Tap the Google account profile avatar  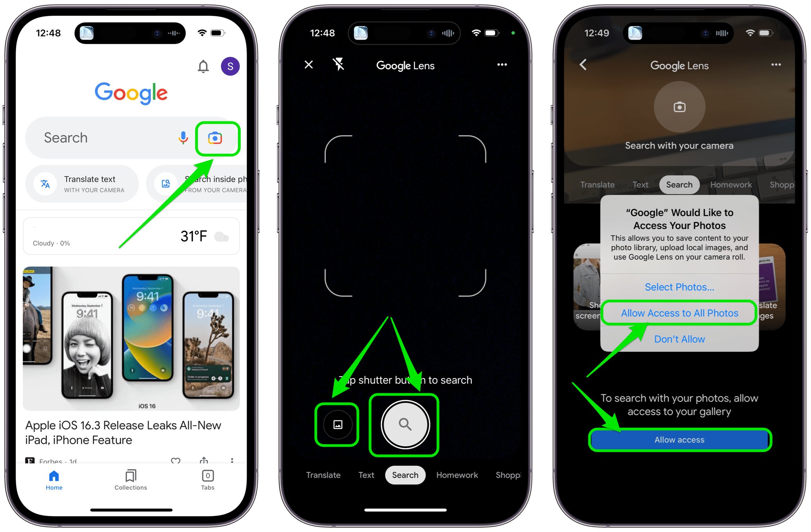pyautogui.click(x=232, y=67)
